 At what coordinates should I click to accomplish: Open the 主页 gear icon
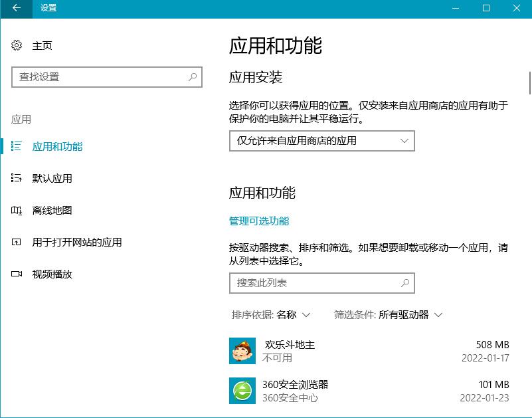tap(17, 45)
